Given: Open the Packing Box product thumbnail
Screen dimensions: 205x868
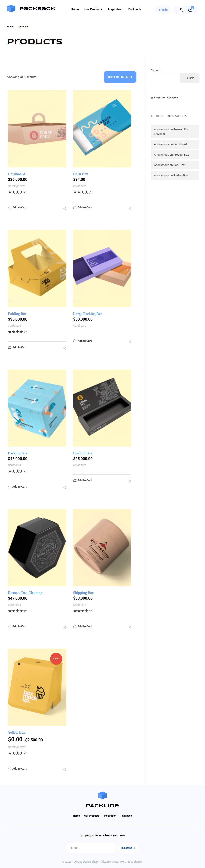Looking at the screenshot, I should (37, 408).
